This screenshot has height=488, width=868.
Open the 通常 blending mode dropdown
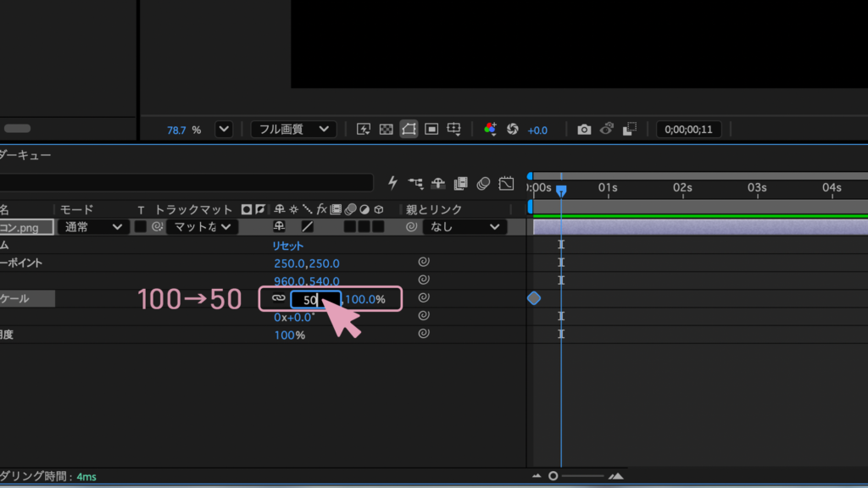tap(93, 227)
